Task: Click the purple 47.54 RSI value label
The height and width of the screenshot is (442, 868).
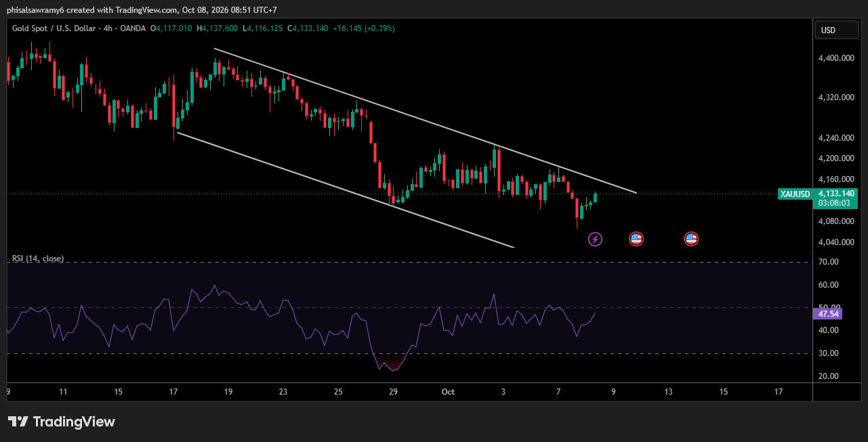Action: [x=828, y=313]
